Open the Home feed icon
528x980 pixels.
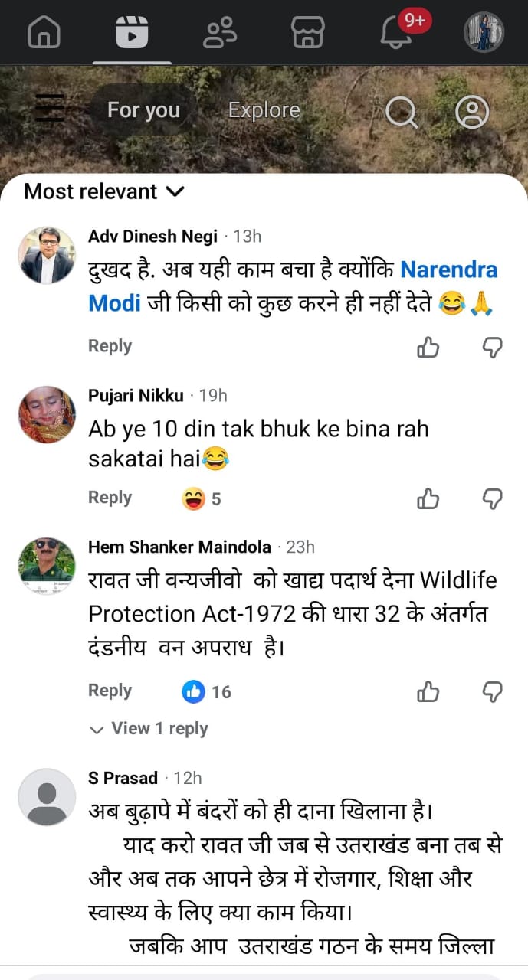tap(44, 32)
